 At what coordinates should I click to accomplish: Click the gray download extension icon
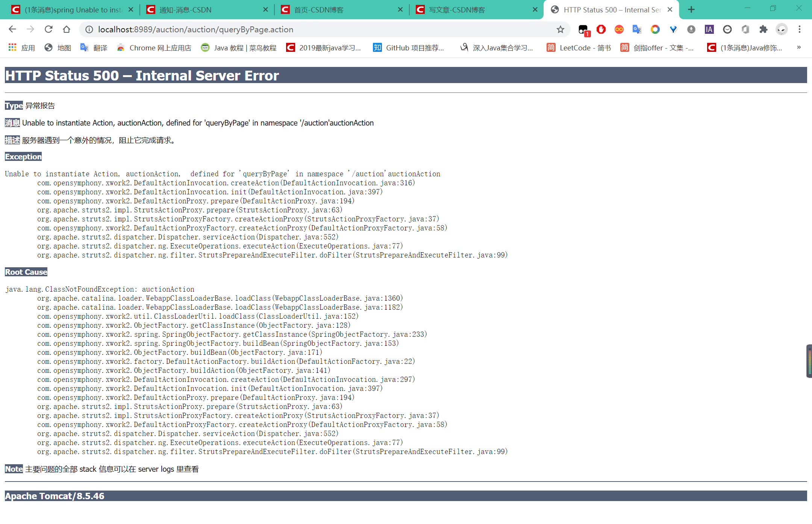[x=691, y=29]
